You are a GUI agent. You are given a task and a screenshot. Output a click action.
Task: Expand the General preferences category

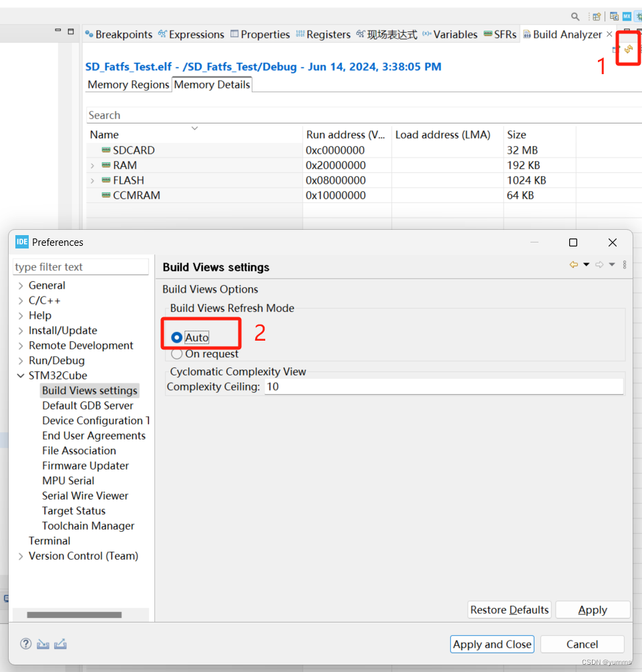coord(21,285)
